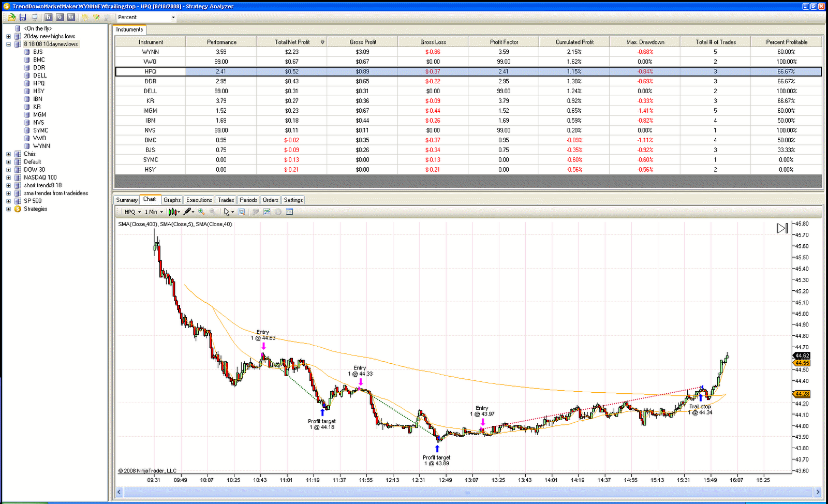Select the WYNN row in the results table
Image resolution: width=828 pixels, height=504 pixels.
click(150, 51)
